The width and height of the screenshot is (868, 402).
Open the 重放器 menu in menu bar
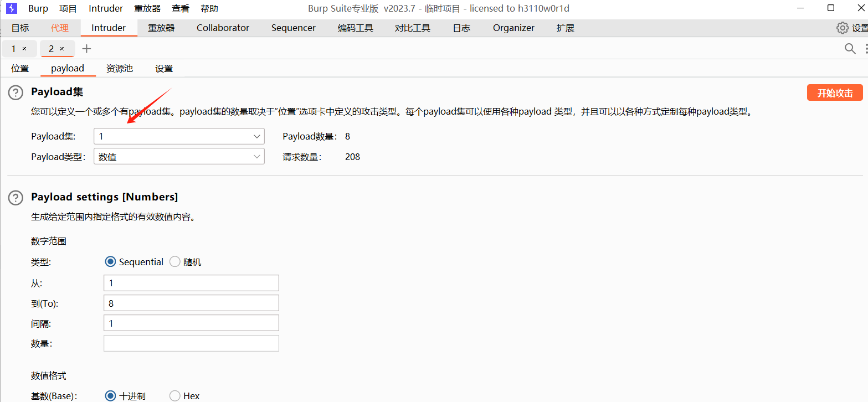coord(147,8)
